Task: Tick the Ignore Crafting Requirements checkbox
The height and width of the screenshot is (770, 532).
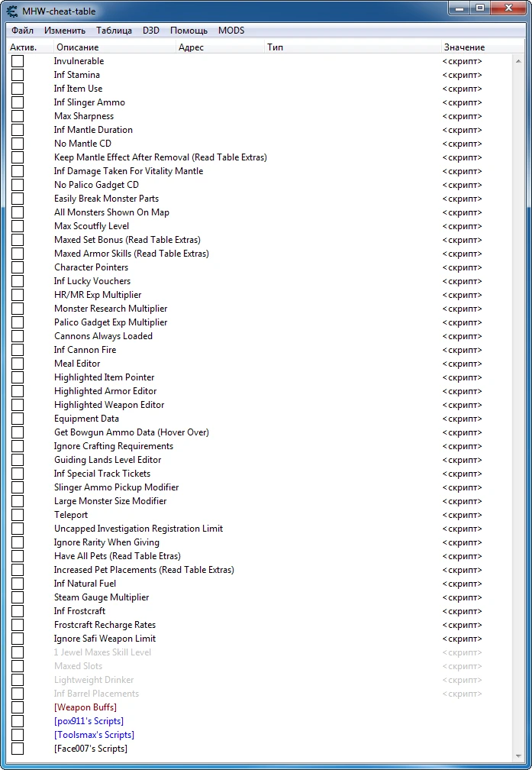Action: [18, 446]
